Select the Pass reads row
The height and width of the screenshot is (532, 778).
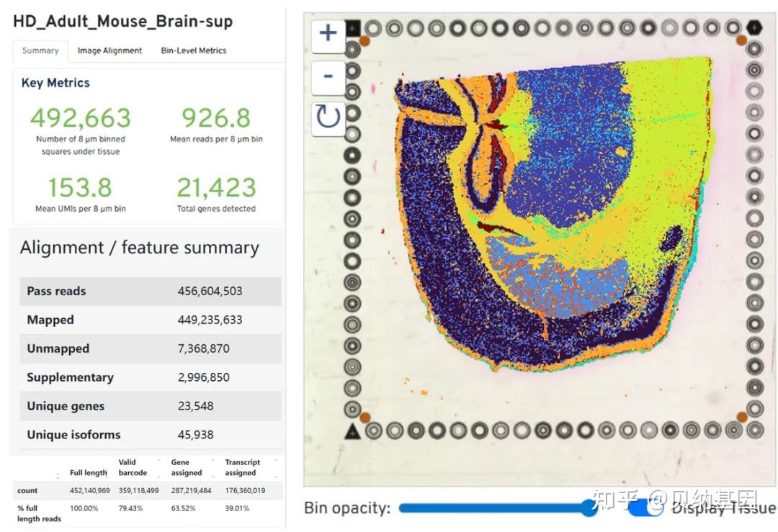point(150,292)
